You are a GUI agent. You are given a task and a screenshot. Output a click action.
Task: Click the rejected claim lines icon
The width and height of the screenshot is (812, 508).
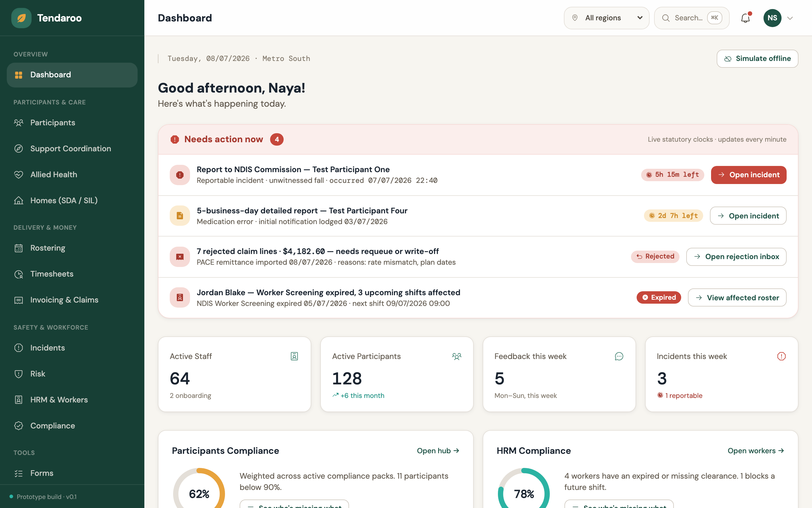[x=180, y=257]
